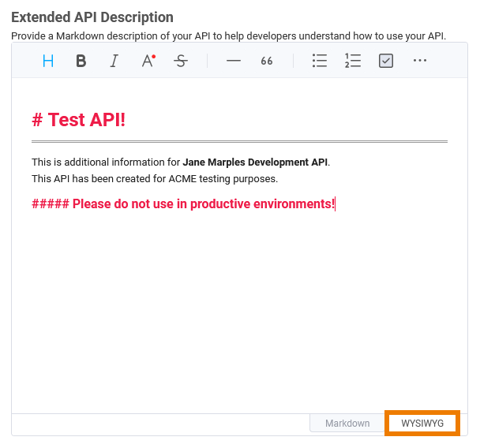Click the divider line below the heading
480x448 pixels.
(x=239, y=142)
